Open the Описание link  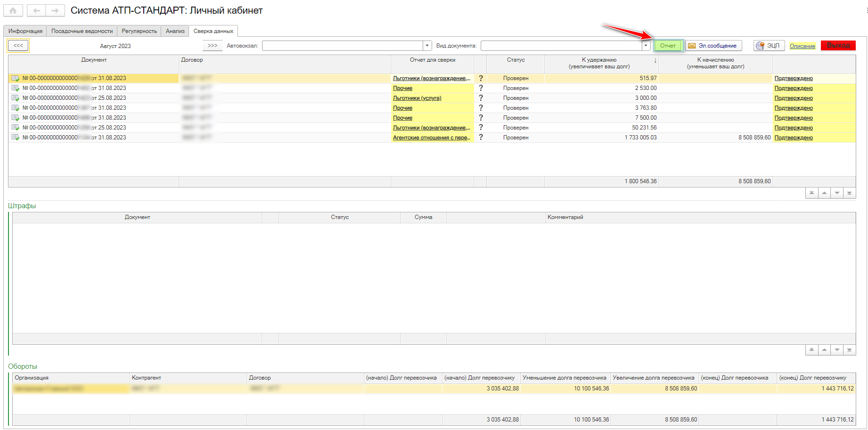(802, 46)
